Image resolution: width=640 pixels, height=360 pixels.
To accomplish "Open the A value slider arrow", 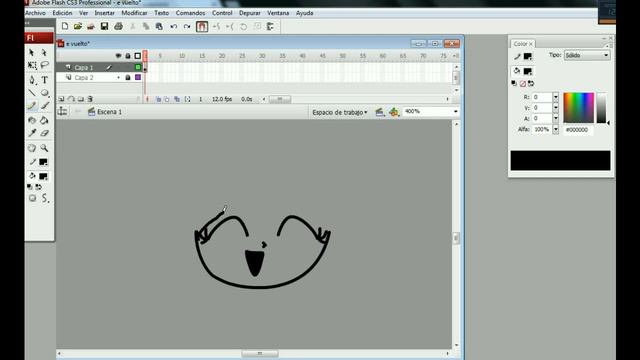I will 556,118.
